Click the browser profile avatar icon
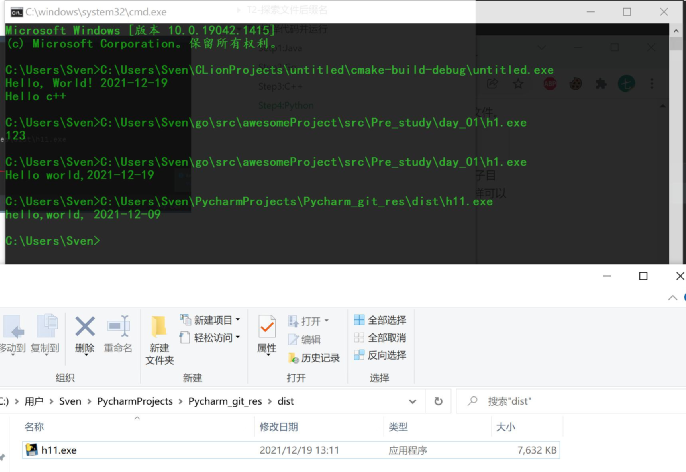The image size is (686, 472). click(626, 84)
